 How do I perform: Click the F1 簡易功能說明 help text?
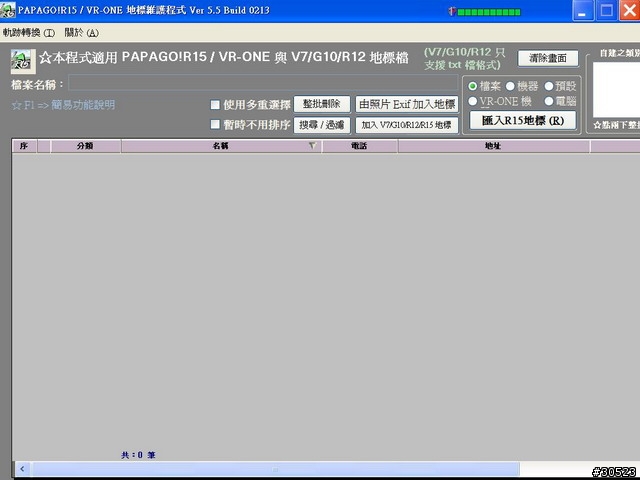(x=63, y=105)
